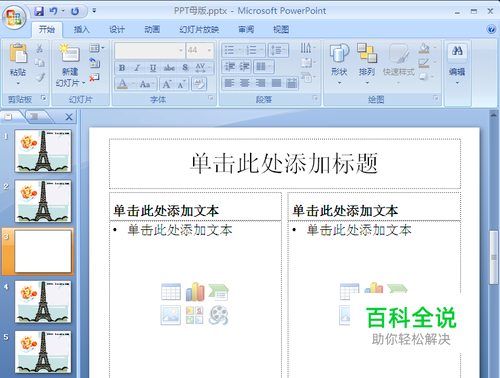This screenshot has width=500, height=378.
Task: Insert chart icon in left content placeholder
Action: (195, 292)
